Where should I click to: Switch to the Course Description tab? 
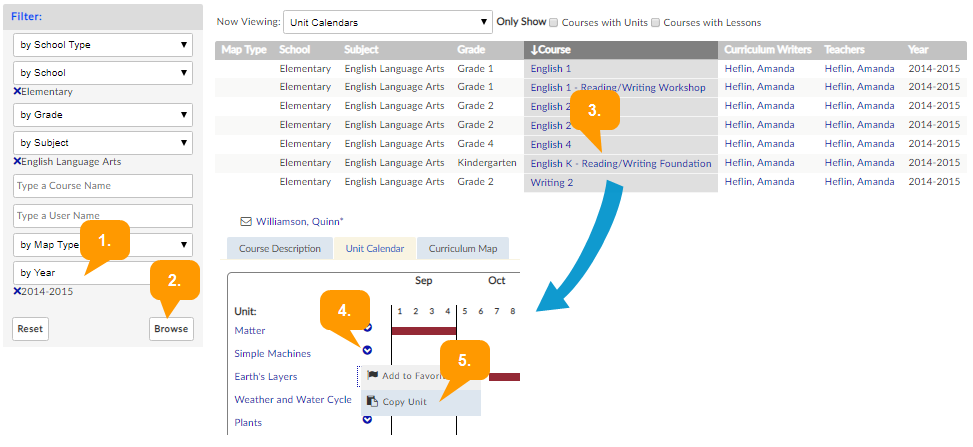coord(279,249)
